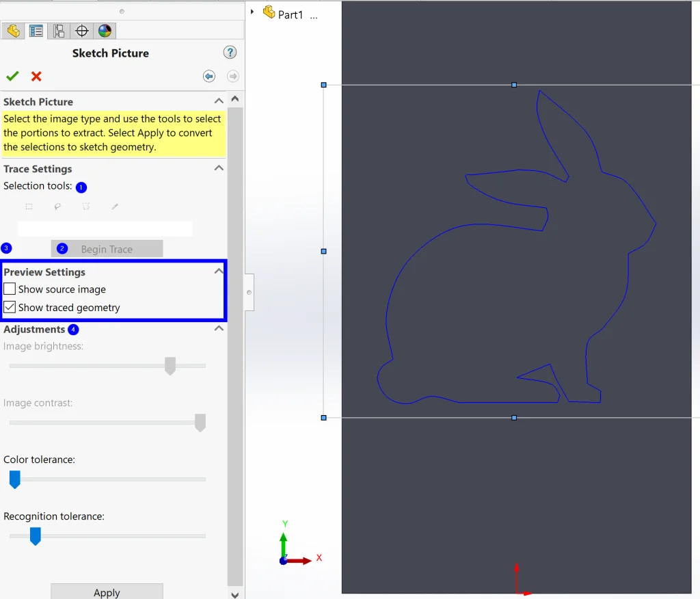700x599 pixels.
Task: Uncheck Show traced geometry
Action: point(10,308)
